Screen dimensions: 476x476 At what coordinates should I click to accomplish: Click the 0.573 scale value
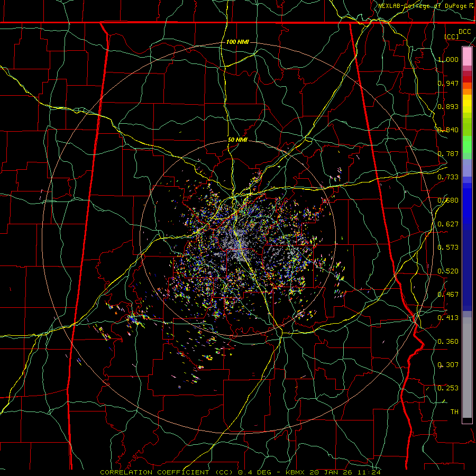point(448,248)
